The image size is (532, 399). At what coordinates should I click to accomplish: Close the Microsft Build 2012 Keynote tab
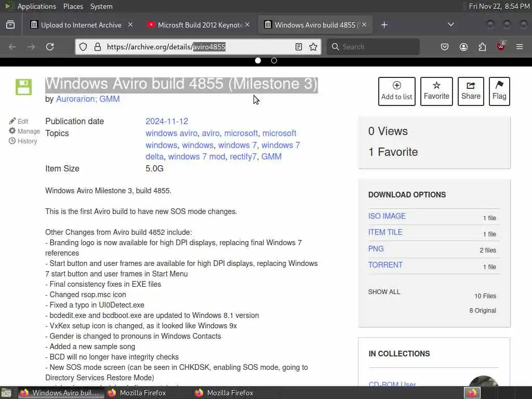click(x=247, y=24)
